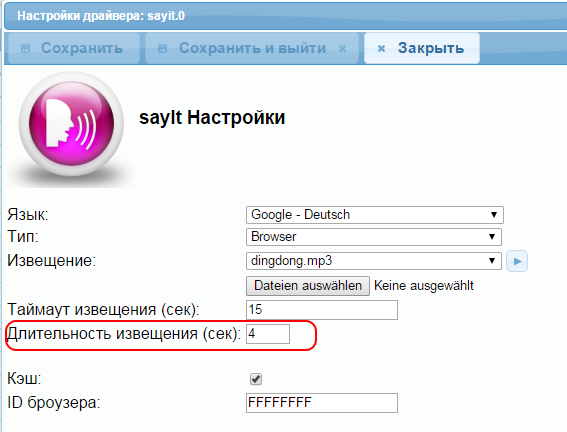Open the Извещение dingdong.mp3 dropdown
Viewport: 567px width, 432px height.
[x=374, y=261]
